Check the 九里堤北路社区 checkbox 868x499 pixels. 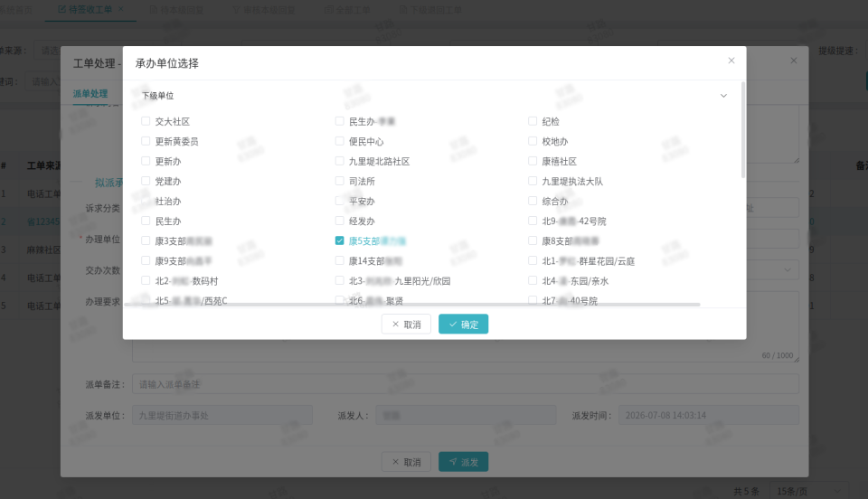(339, 161)
